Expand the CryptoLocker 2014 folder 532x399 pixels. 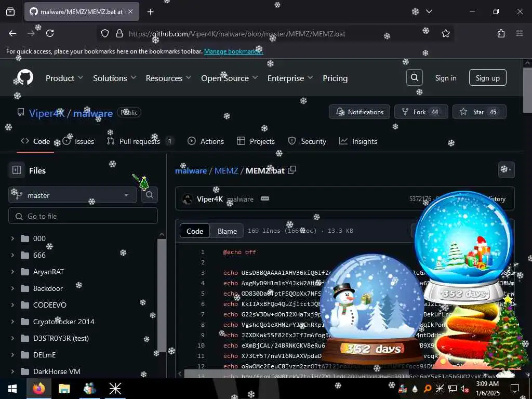(x=12, y=322)
